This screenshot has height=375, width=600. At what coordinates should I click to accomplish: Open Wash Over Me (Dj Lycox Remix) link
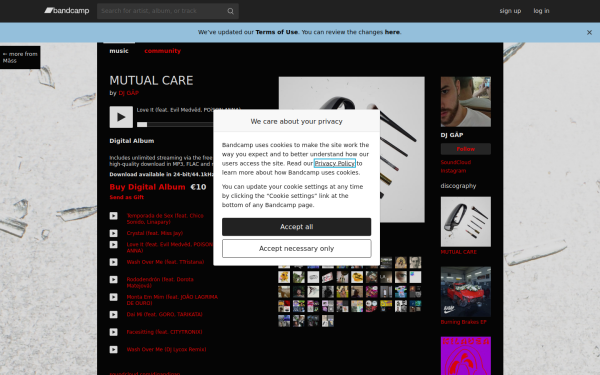166,349
